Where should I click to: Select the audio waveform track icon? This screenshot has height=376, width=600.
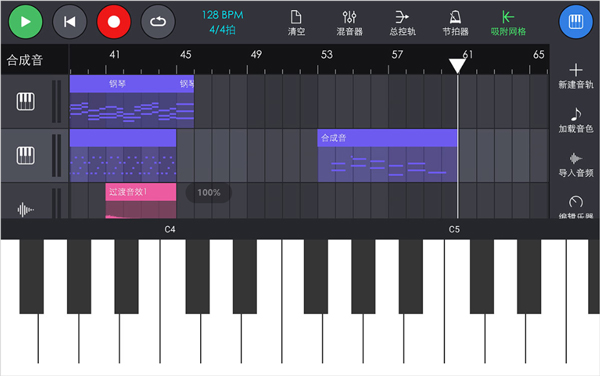pyautogui.click(x=26, y=210)
